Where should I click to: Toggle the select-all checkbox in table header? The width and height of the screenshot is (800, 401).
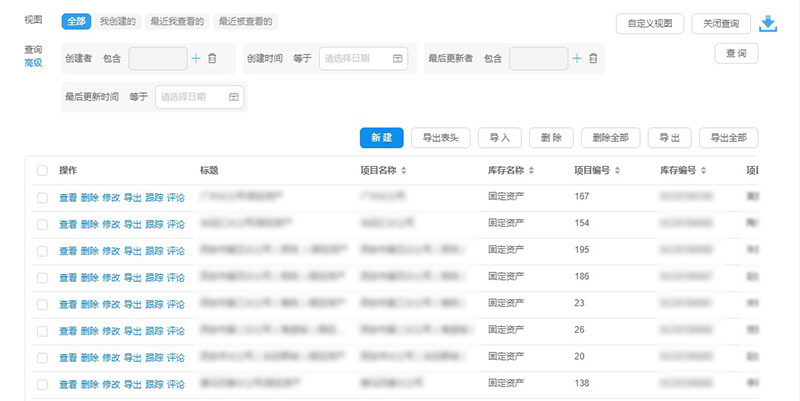42,171
